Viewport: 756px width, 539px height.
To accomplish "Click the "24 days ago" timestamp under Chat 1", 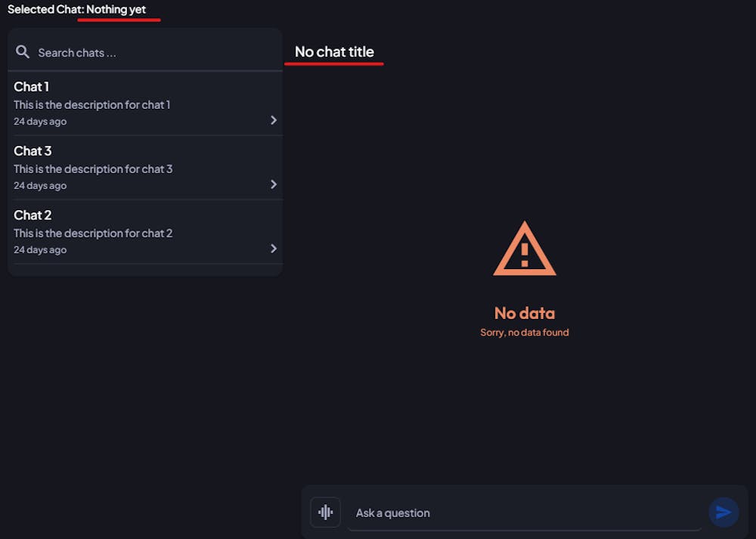I will [x=40, y=122].
